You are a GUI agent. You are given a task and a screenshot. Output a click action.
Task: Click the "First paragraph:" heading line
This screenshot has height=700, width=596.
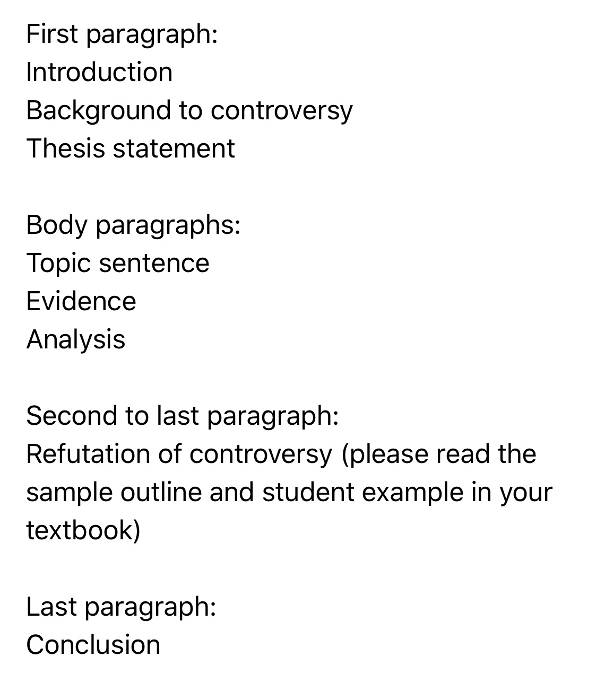[x=122, y=34]
